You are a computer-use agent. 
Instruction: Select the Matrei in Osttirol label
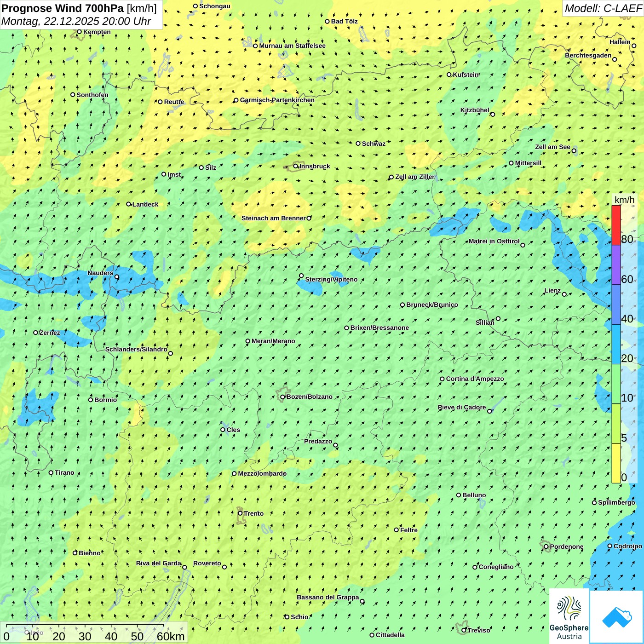click(x=494, y=241)
